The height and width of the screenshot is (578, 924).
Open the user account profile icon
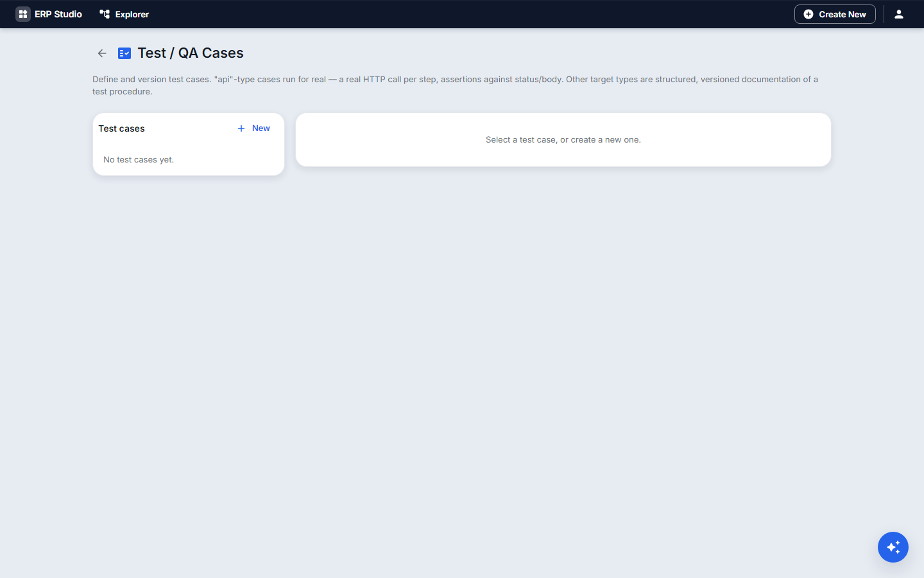pos(899,14)
